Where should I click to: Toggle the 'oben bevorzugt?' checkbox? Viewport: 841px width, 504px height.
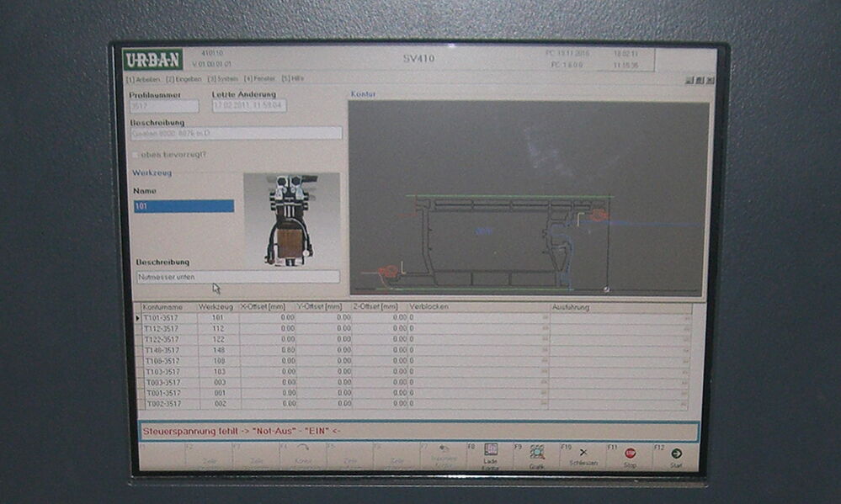136,155
